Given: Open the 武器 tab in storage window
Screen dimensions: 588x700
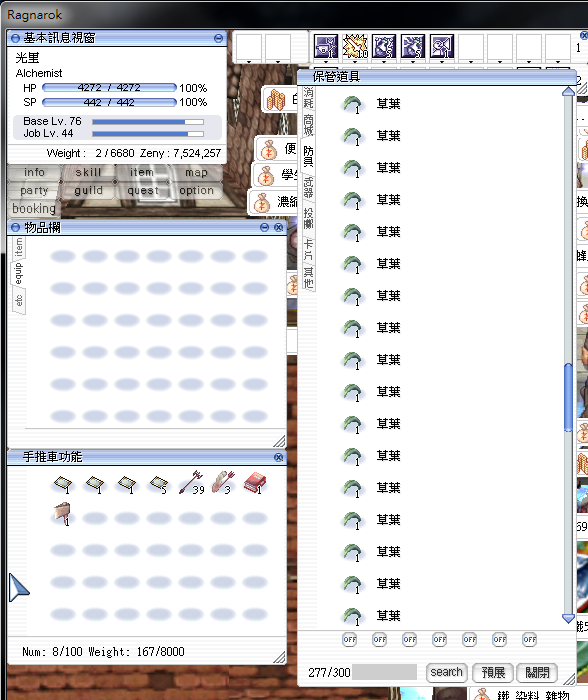Looking at the screenshot, I should (309, 188).
